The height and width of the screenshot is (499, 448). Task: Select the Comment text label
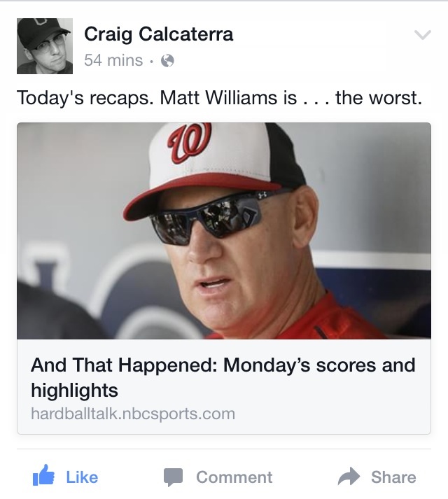(234, 477)
